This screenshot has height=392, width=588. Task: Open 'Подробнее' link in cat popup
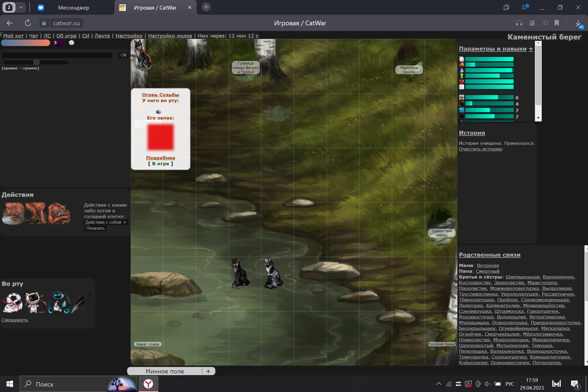click(161, 158)
